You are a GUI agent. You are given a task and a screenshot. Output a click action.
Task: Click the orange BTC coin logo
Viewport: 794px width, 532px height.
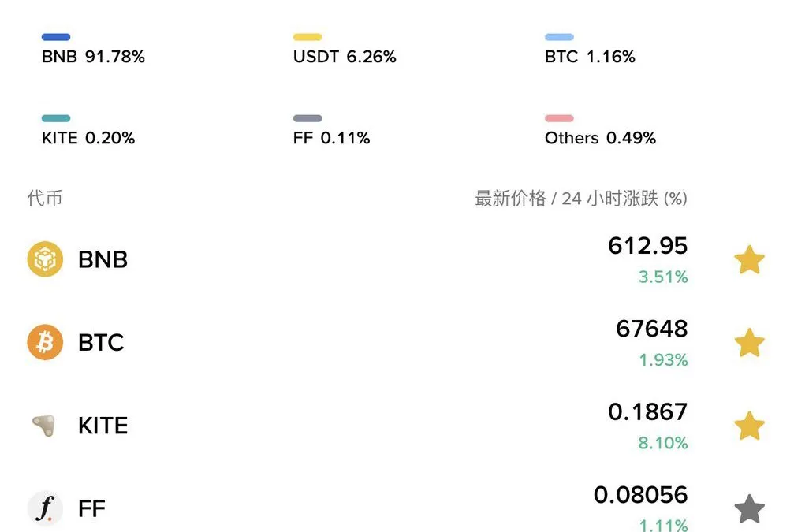coord(45,343)
